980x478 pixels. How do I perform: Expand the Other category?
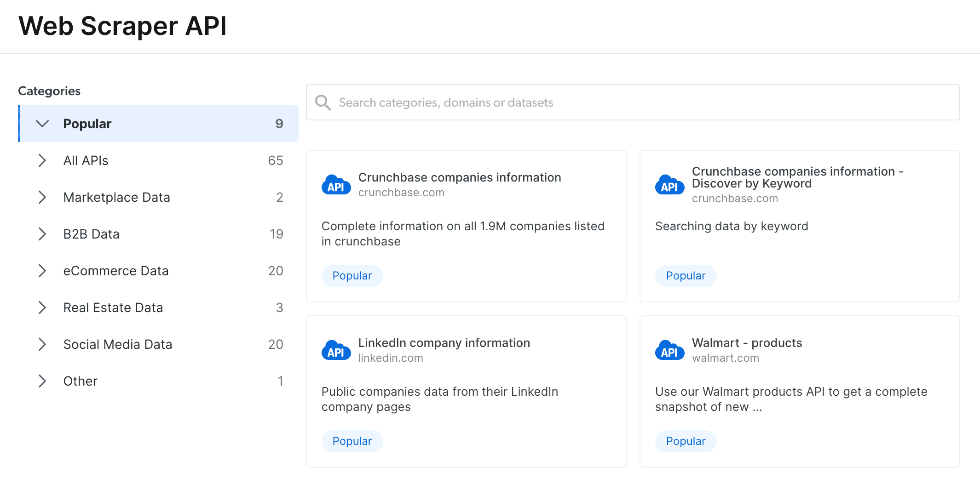[42, 381]
